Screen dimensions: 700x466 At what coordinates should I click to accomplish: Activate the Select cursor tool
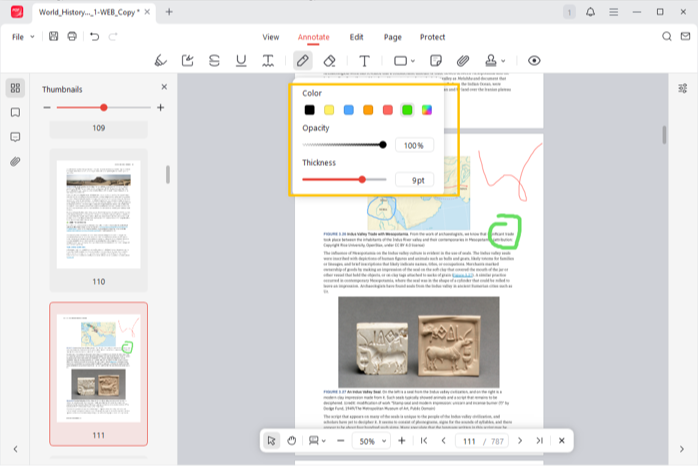[x=271, y=441]
